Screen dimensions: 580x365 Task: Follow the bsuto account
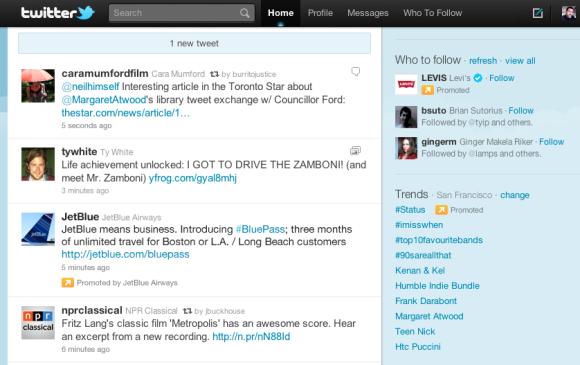click(x=521, y=111)
